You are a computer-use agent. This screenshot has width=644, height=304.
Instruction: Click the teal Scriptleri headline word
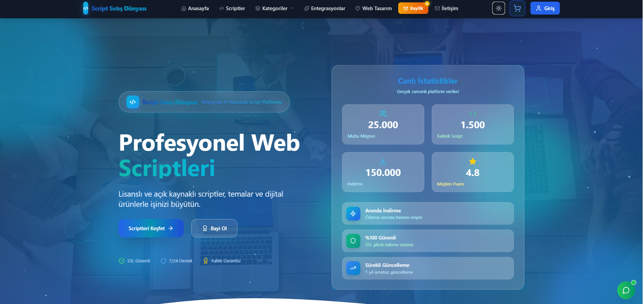(x=167, y=168)
